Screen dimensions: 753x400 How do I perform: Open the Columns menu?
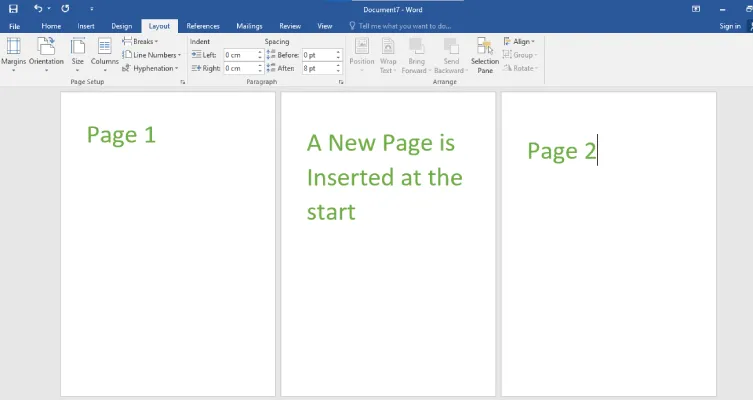pyautogui.click(x=105, y=55)
